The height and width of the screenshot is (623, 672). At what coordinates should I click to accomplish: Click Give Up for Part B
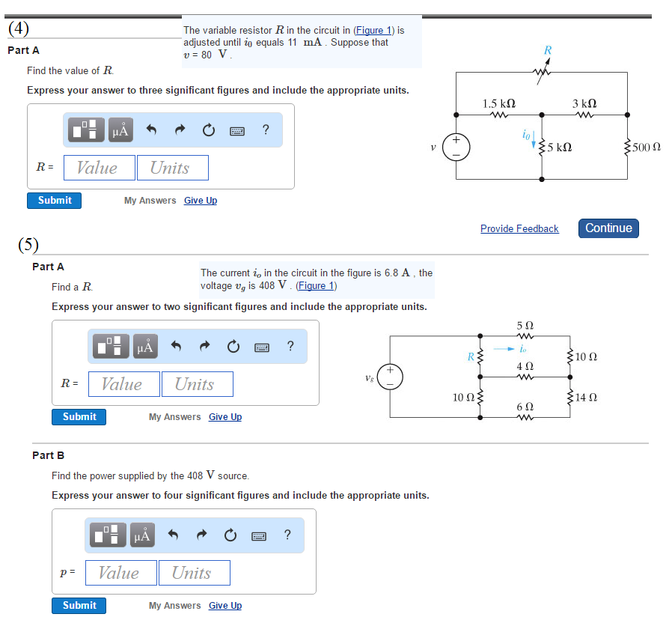point(224,605)
